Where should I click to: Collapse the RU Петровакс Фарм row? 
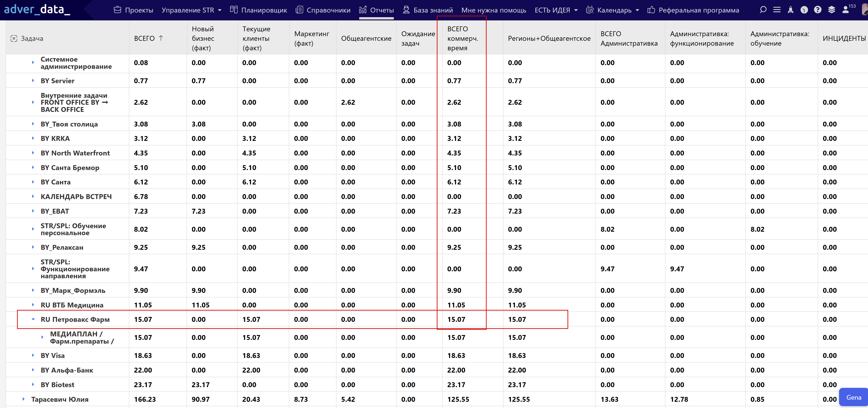click(x=33, y=319)
